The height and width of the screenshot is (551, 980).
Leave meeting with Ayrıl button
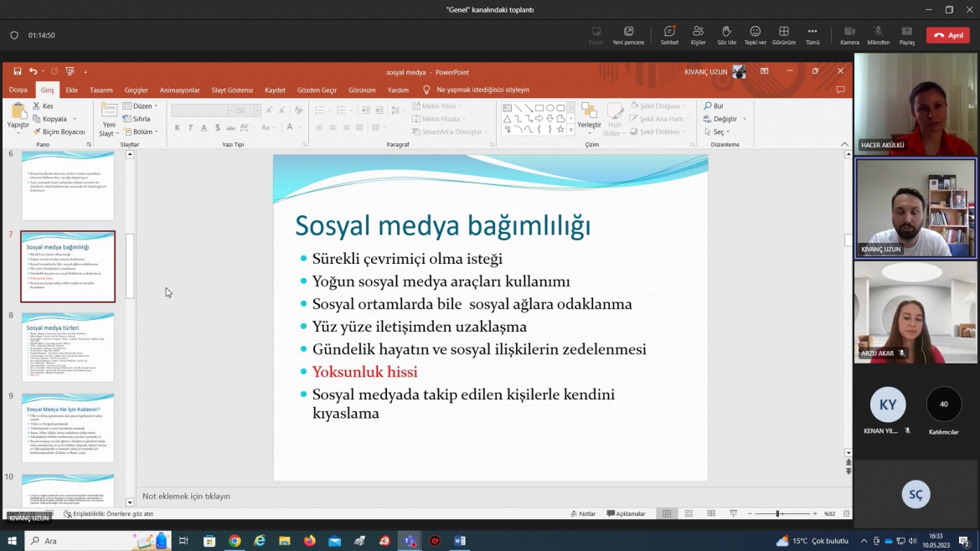point(948,35)
